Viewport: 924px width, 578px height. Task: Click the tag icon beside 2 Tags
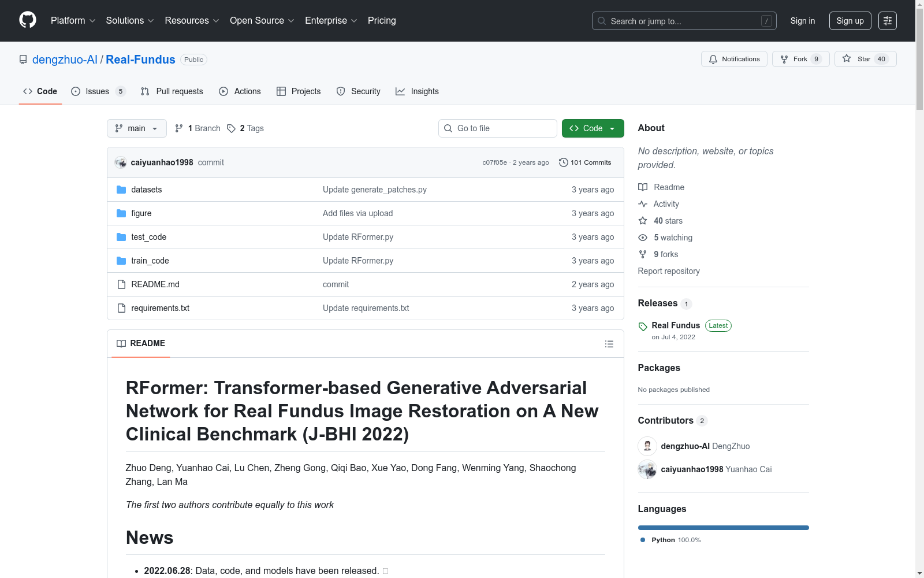tap(231, 128)
